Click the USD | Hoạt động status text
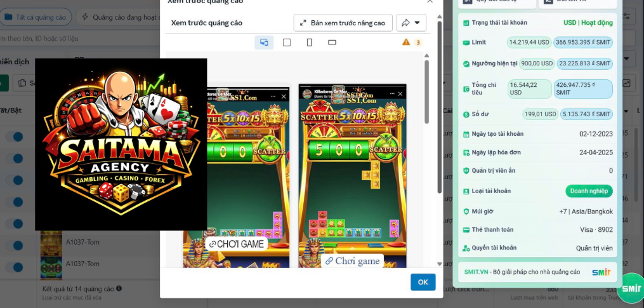This screenshot has width=644, height=308. coord(588,23)
